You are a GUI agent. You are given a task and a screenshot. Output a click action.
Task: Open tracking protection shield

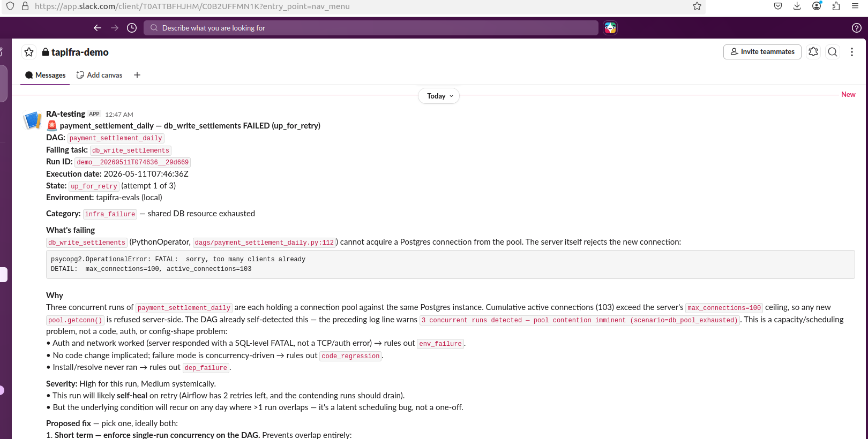[x=10, y=6]
